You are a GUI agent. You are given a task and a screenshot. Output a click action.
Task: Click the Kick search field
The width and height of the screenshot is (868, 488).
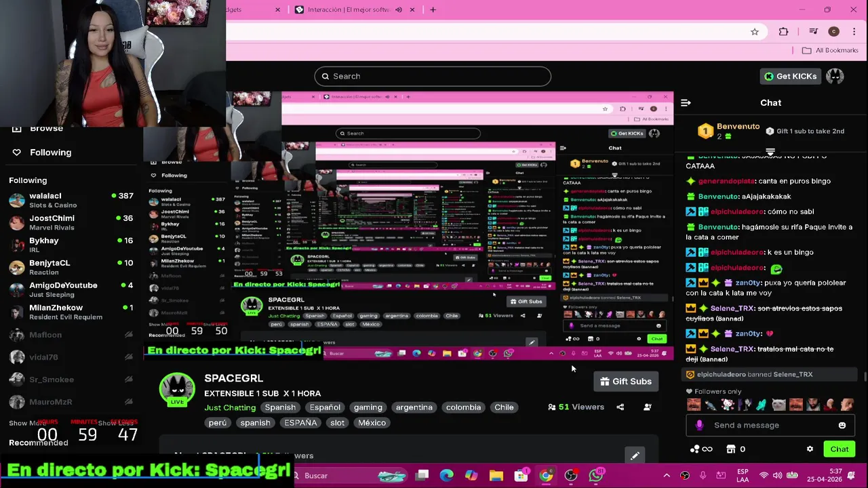tap(433, 76)
